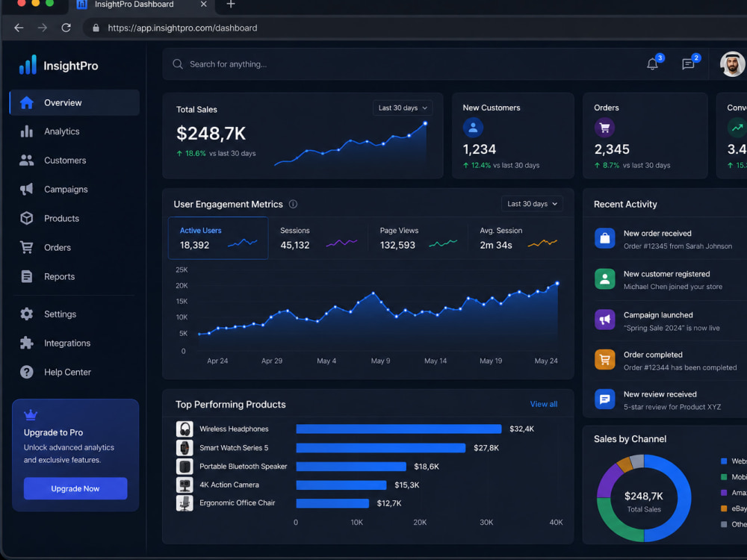The width and height of the screenshot is (747, 560).
Task: Click the Portable Bluetooth Speaker sales bar
Action: tap(351, 467)
